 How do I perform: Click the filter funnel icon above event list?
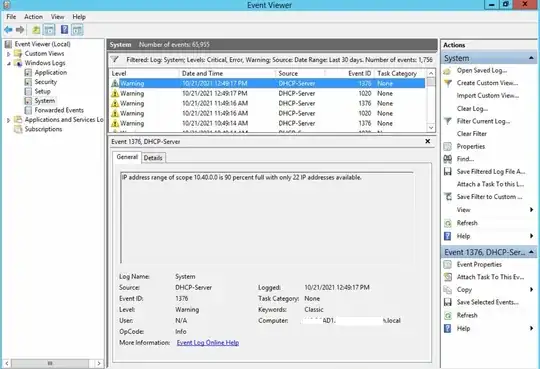click(115, 60)
